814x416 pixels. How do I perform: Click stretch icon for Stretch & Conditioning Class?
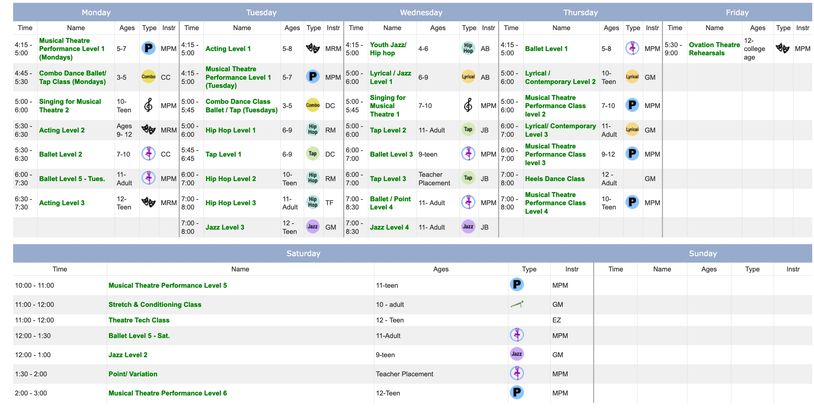coord(517,304)
